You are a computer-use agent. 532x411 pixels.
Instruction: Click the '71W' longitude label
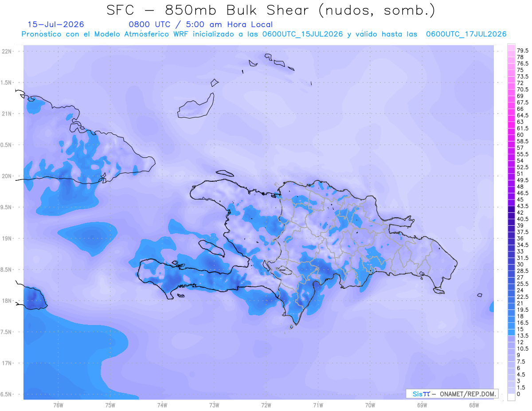tap(318, 405)
